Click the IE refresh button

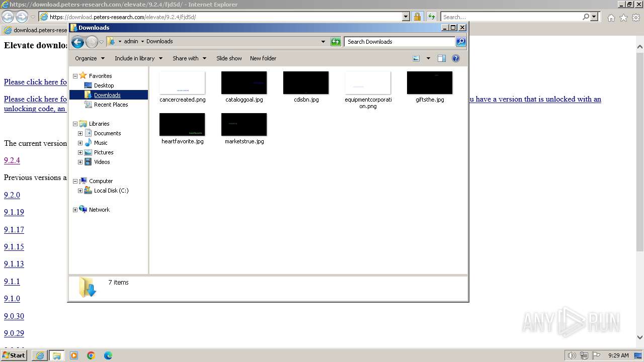(x=432, y=17)
